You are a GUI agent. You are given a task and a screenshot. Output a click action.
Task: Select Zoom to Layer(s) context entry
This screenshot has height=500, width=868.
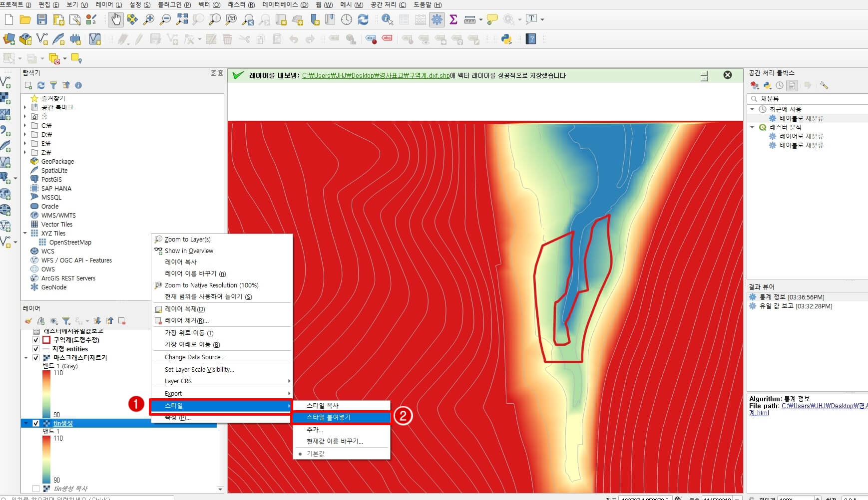(x=222, y=240)
